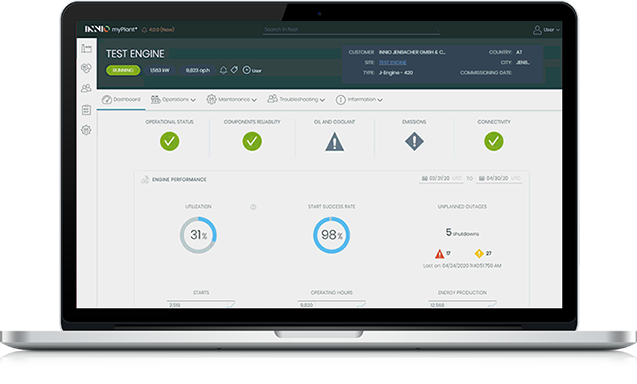Viewport: 637px width, 384px height.
Task: Click the red alarm triangle showing 17
Action: (x=440, y=254)
